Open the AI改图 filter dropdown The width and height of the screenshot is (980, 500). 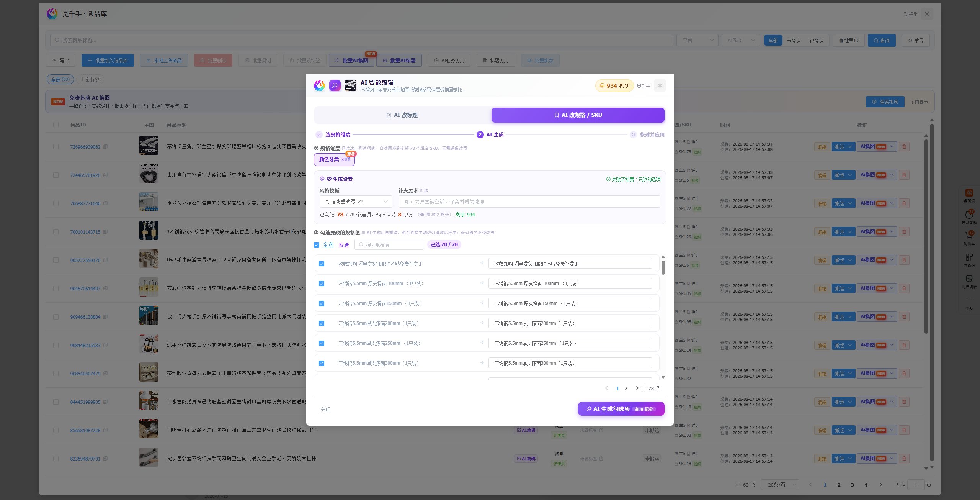(x=741, y=40)
